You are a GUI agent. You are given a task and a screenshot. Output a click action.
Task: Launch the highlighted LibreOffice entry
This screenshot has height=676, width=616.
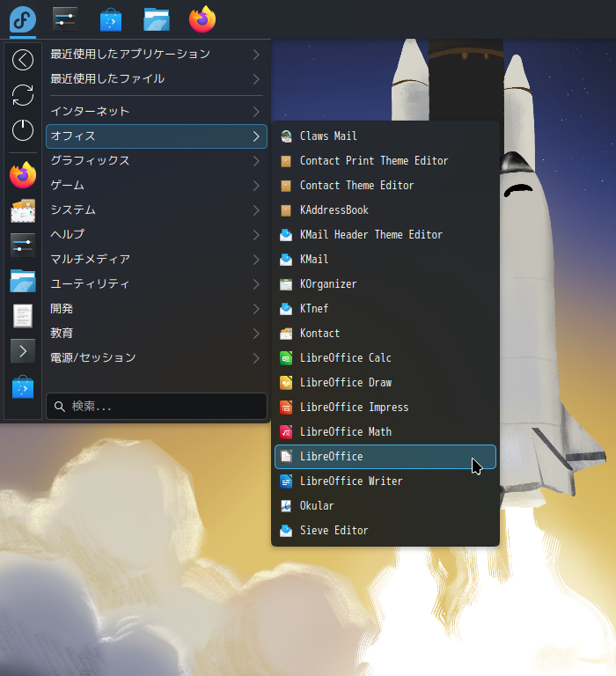pos(385,457)
